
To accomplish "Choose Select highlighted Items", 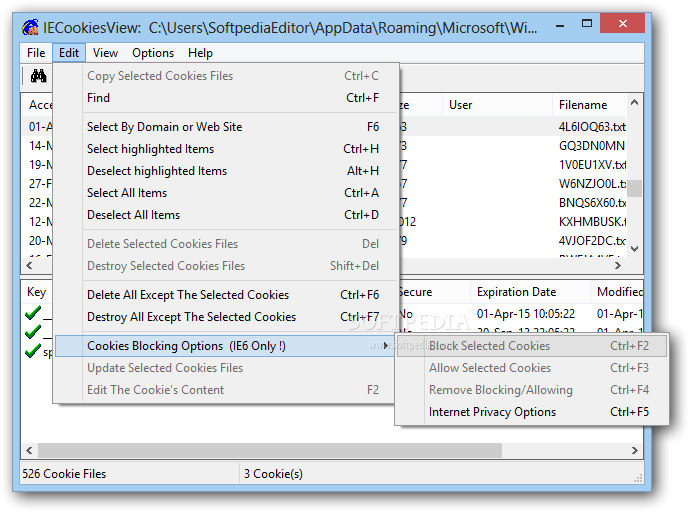I will pyautogui.click(x=227, y=149).
